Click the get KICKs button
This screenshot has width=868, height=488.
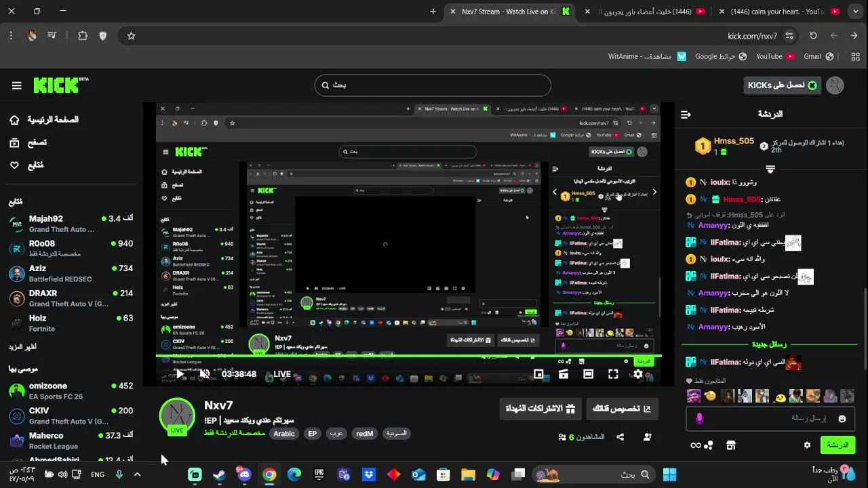coord(782,85)
